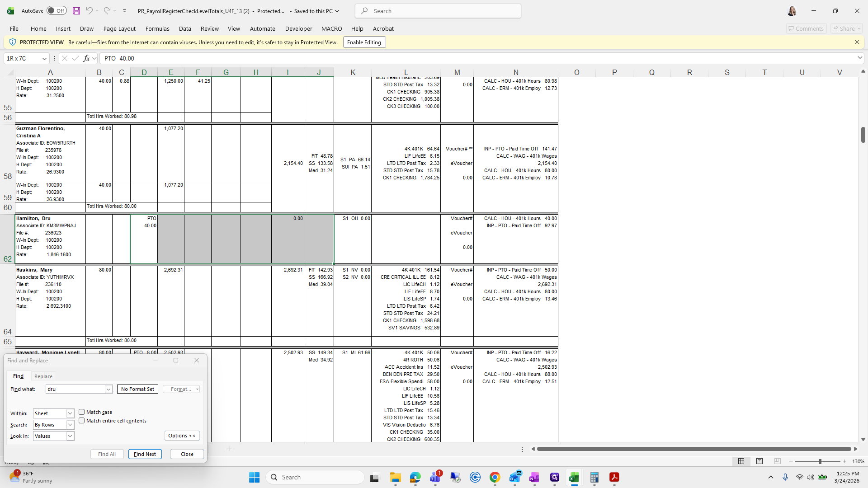Enable Match case checkbox

pyautogui.click(x=82, y=412)
